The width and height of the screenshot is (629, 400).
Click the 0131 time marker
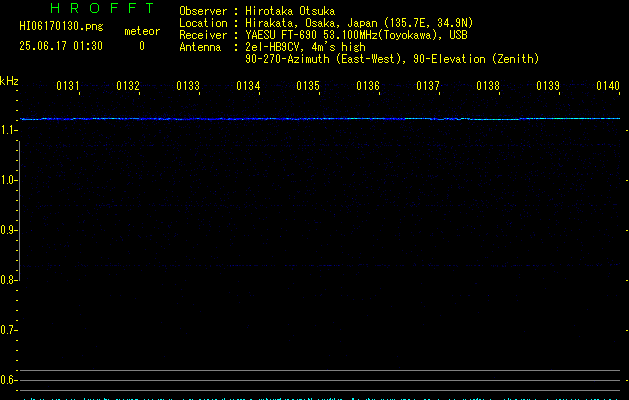tap(68, 86)
